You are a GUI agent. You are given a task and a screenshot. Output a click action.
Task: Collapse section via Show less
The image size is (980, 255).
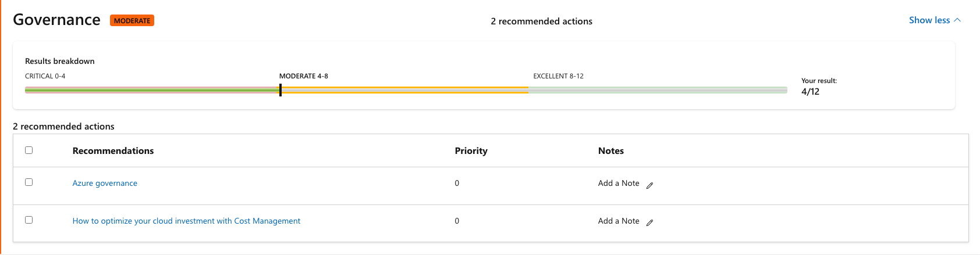[x=929, y=20]
